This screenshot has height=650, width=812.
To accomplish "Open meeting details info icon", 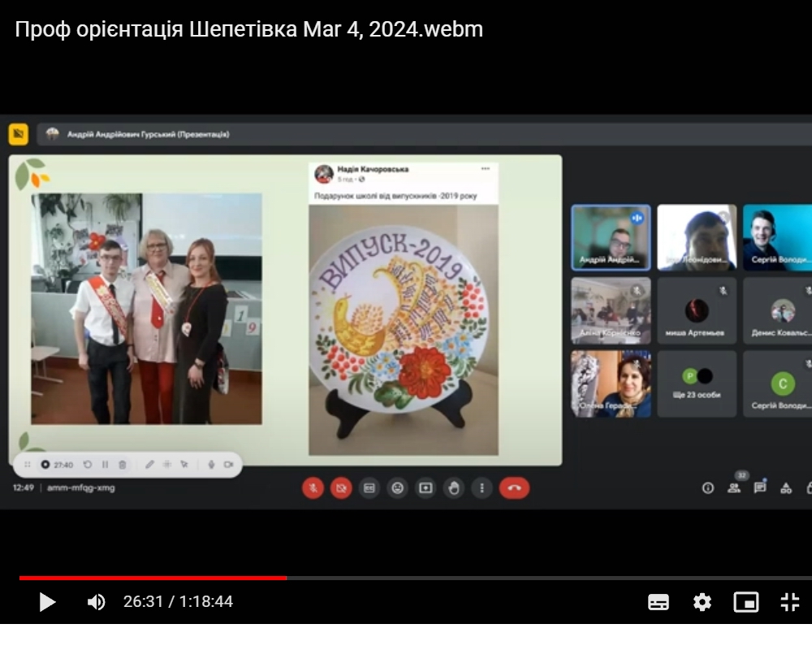I will [708, 487].
